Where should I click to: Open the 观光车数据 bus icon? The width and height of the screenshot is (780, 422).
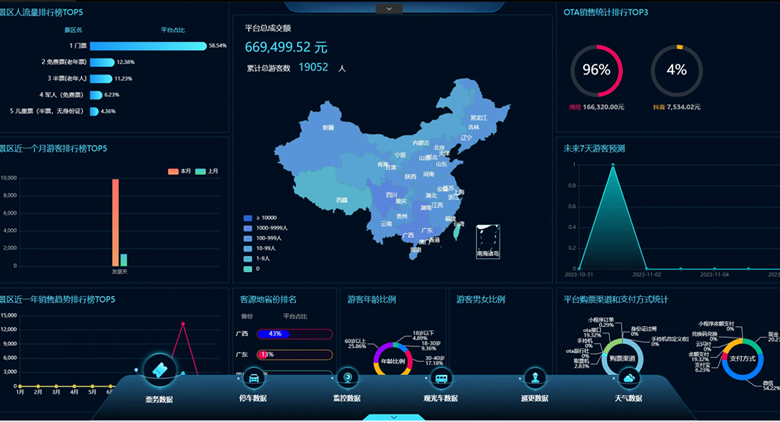point(441,378)
